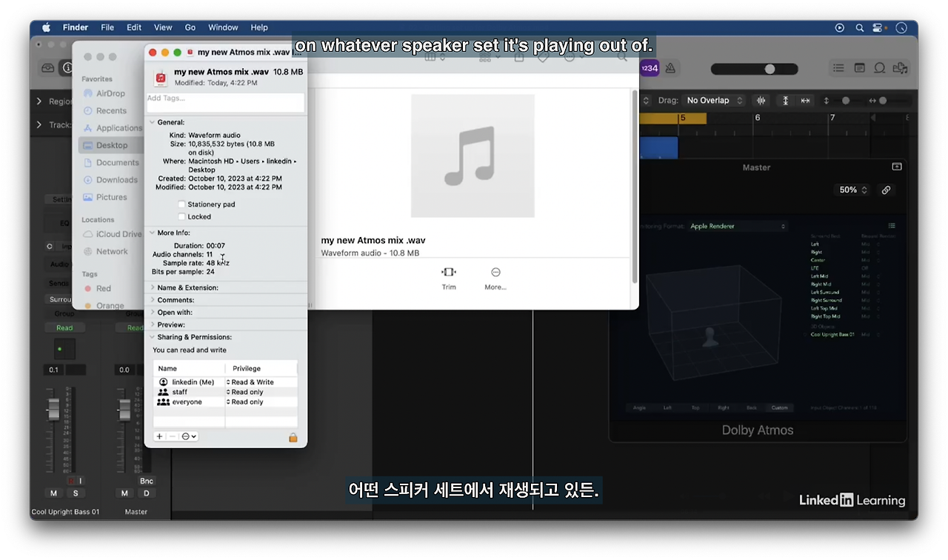
Task: Select the Top view in Atmos plugin
Action: pyautogui.click(x=695, y=407)
